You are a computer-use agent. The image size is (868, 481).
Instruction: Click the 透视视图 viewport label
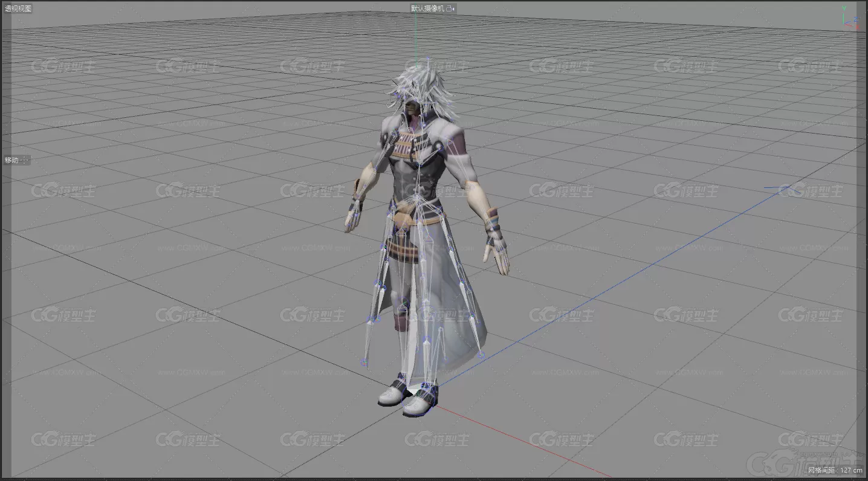tap(18, 8)
